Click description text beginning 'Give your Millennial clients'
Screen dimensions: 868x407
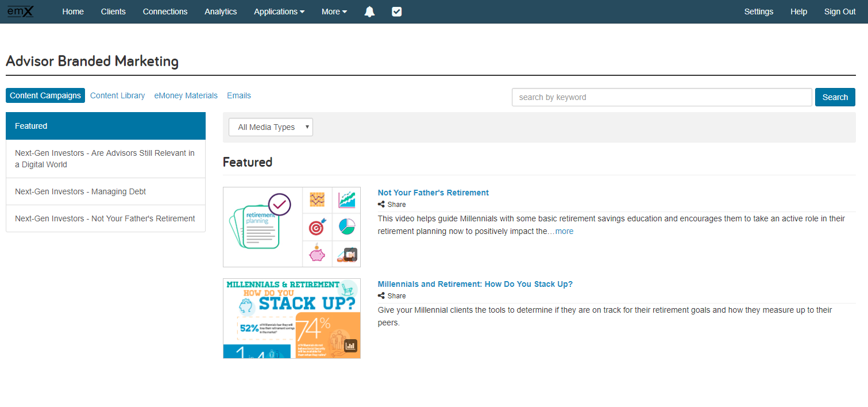pos(605,316)
